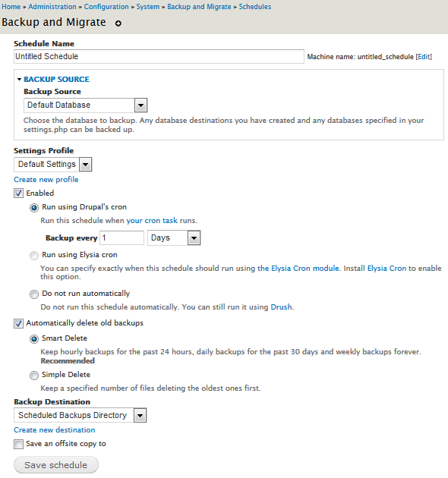
Task: Click Create new destination link
Action: tap(55, 430)
